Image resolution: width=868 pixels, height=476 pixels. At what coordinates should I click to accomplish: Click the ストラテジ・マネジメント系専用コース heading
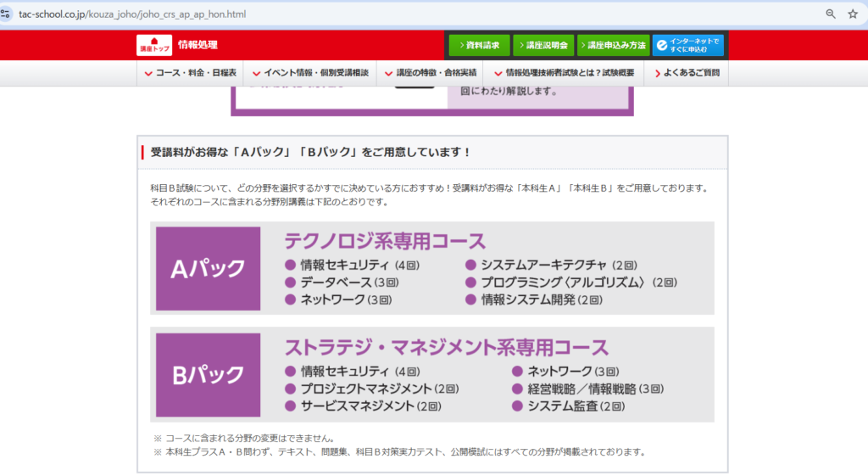[446, 347]
